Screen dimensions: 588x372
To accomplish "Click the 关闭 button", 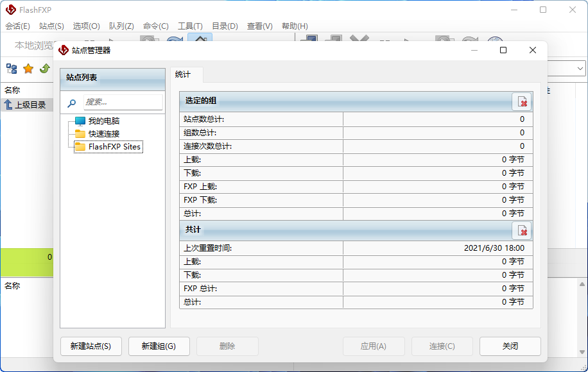I will click(x=510, y=346).
